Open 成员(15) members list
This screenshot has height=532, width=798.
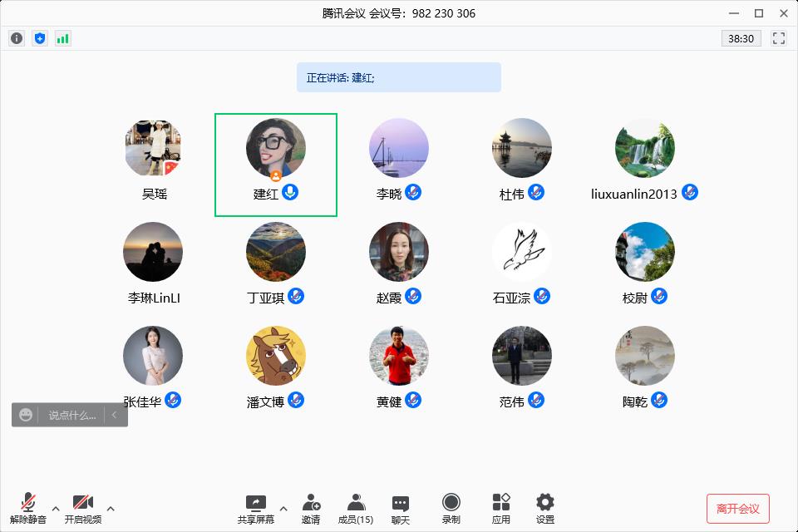pos(356,509)
